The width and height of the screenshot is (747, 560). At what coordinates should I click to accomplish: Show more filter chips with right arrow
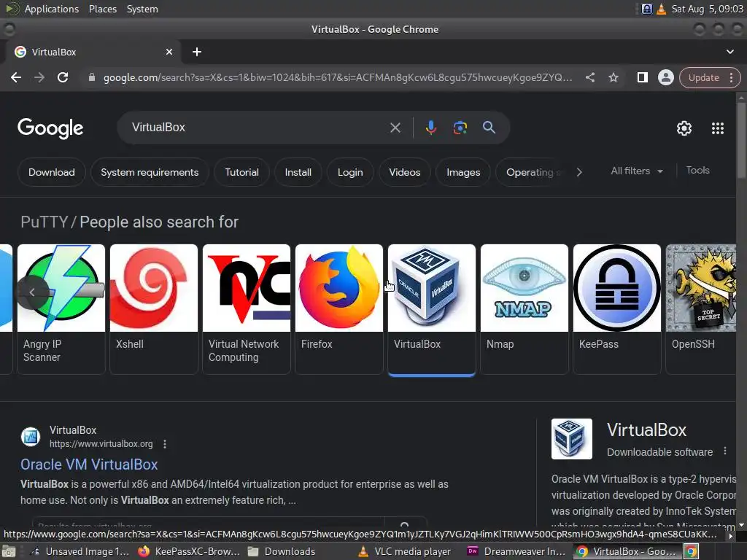[x=578, y=172]
